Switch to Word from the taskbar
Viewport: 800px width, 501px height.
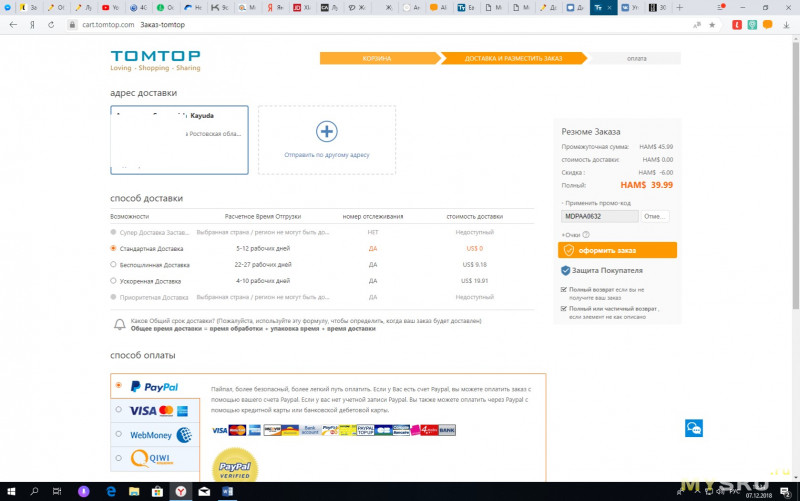228,491
